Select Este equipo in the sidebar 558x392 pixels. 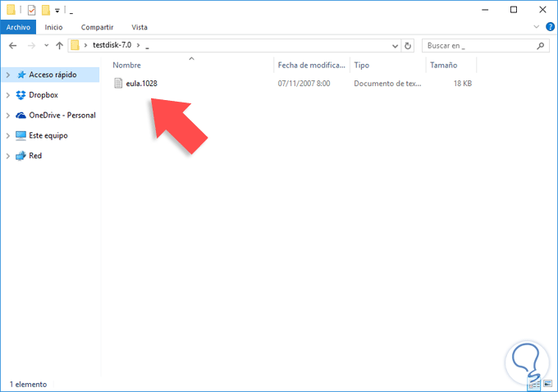48,135
